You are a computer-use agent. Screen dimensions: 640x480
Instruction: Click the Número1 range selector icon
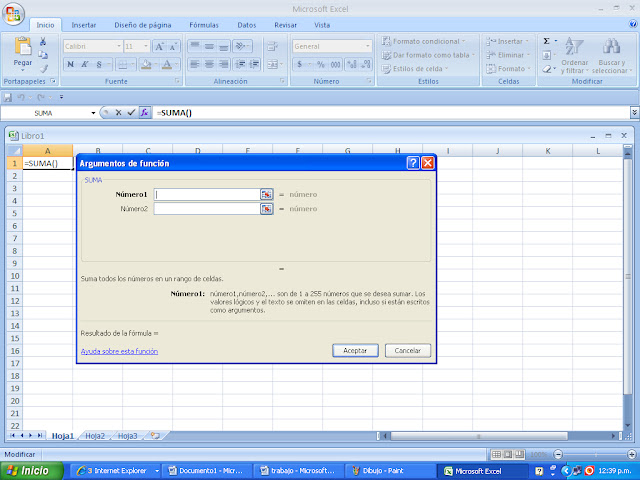267,195
